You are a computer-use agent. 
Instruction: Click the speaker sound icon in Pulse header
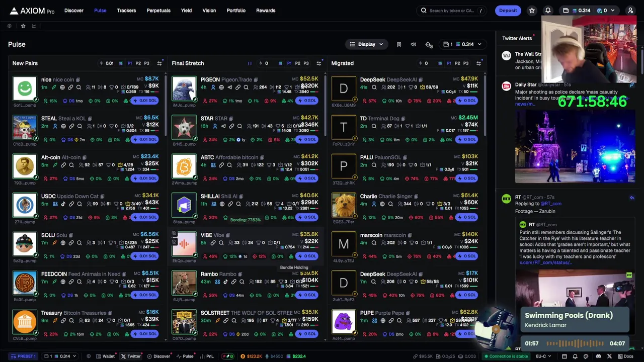click(414, 44)
